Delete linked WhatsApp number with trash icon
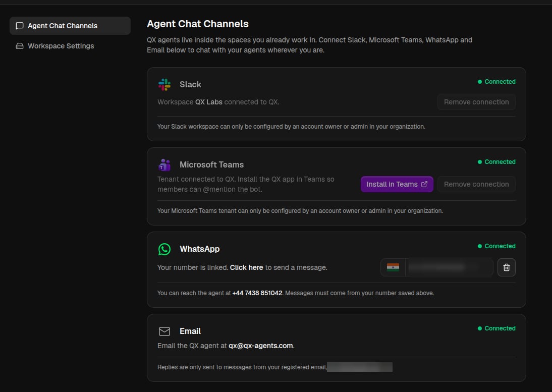This screenshot has width=552, height=392. (x=507, y=267)
